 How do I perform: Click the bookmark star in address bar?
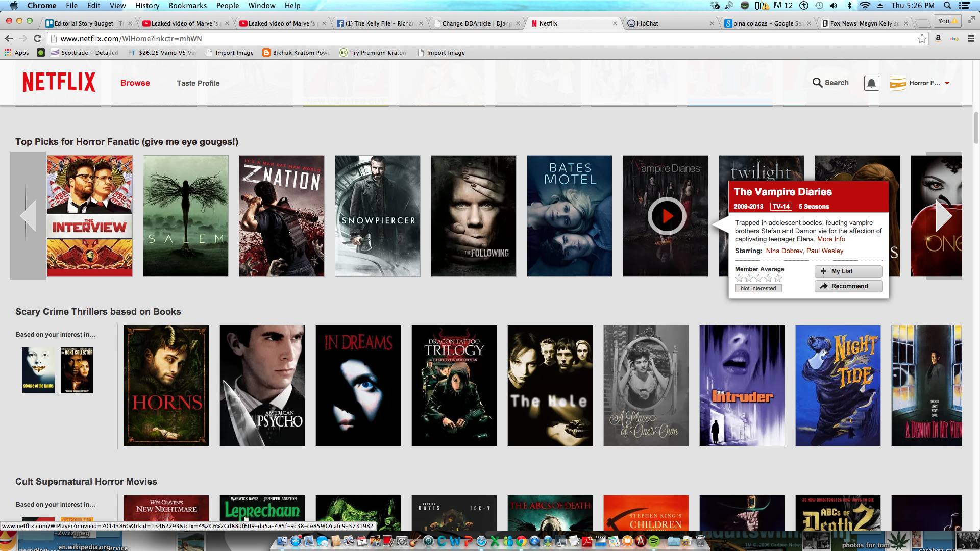pos(922,39)
